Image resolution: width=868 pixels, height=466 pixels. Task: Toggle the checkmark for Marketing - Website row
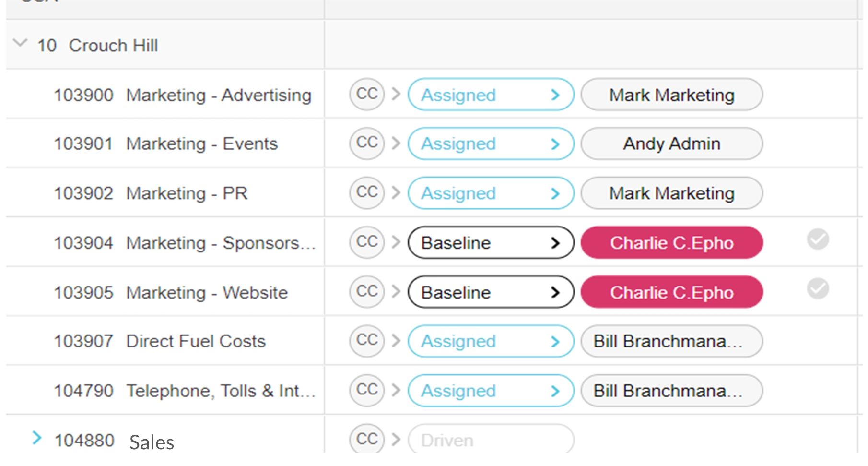[x=818, y=288]
